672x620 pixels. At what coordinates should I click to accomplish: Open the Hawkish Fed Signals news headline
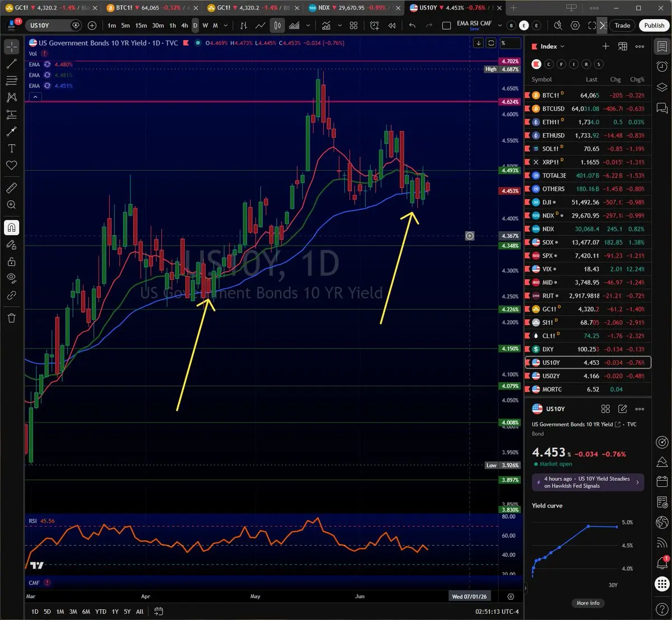[588, 482]
